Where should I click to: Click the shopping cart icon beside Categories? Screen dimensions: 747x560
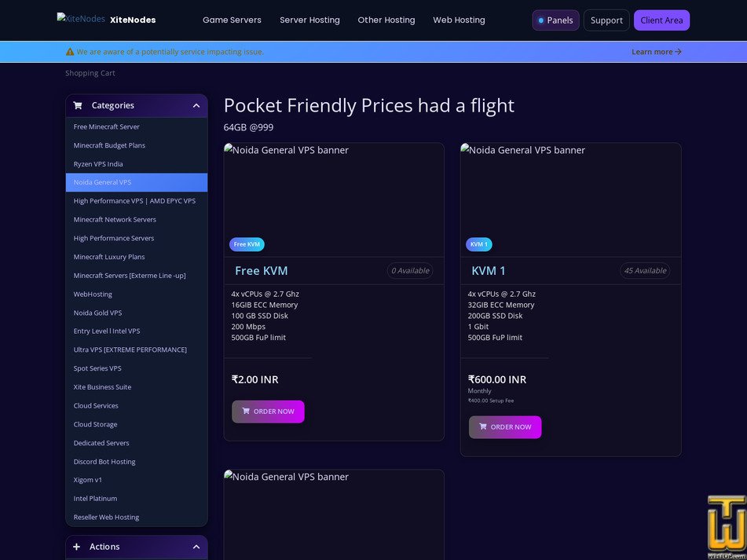click(78, 105)
